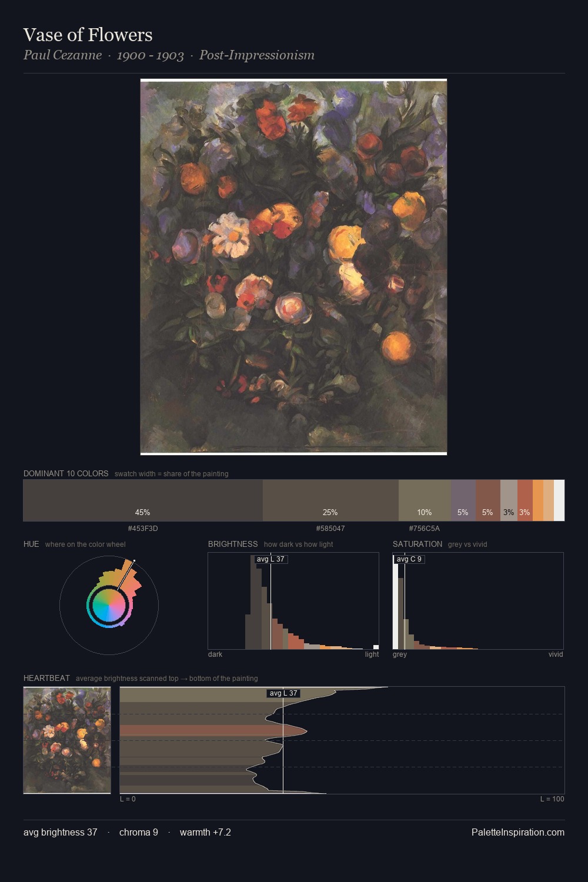
Task: Click the '1900 - 1903' date text
Action: (x=151, y=55)
